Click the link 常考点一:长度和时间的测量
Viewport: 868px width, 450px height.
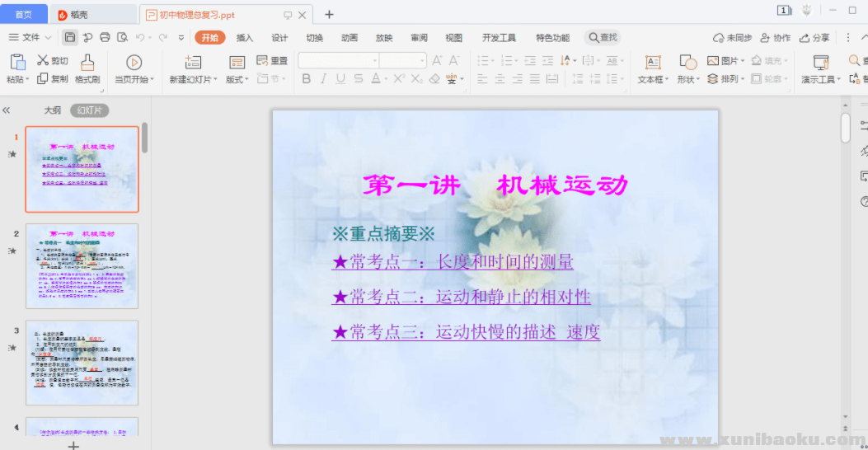[x=453, y=262]
